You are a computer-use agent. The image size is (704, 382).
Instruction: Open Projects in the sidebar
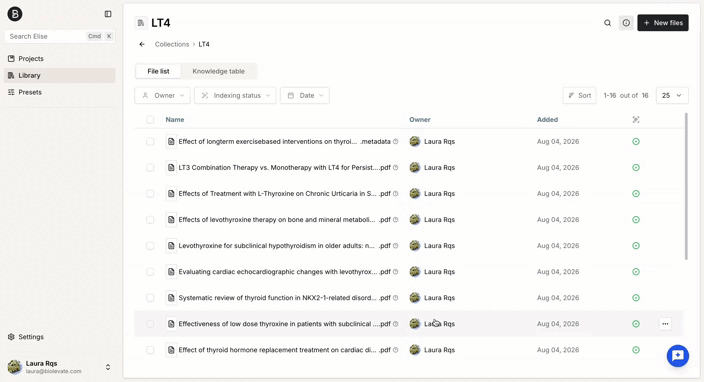[60, 59]
